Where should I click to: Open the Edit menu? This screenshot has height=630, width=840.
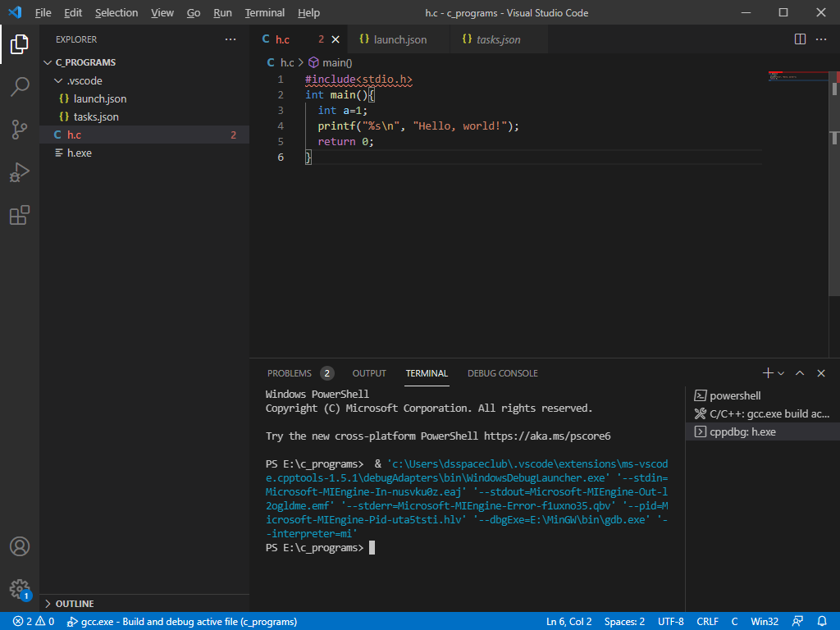(73, 12)
